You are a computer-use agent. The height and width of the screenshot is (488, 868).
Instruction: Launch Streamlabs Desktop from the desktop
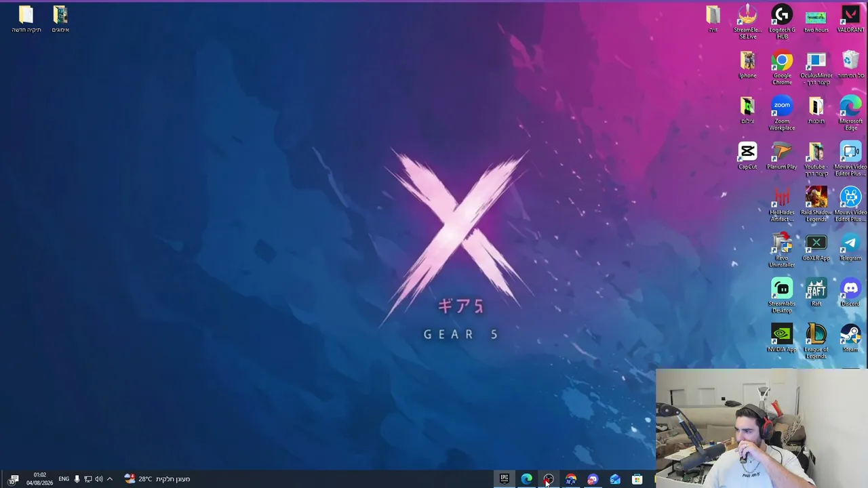click(782, 296)
